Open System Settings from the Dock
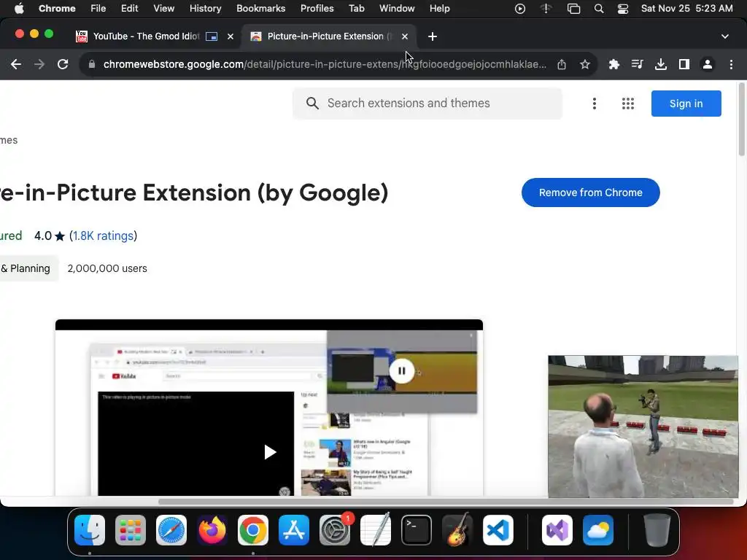Viewport: 747px width, 560px height. coord(335,530)
